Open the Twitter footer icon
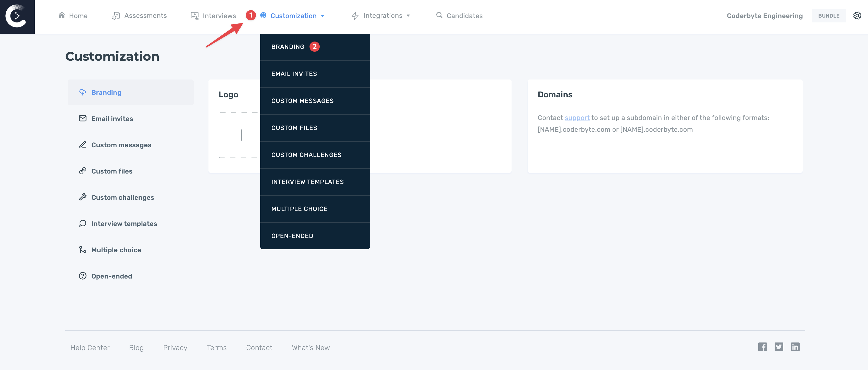Image resolution: width=868 pixels, height=370 pixels. click(779, 347)
